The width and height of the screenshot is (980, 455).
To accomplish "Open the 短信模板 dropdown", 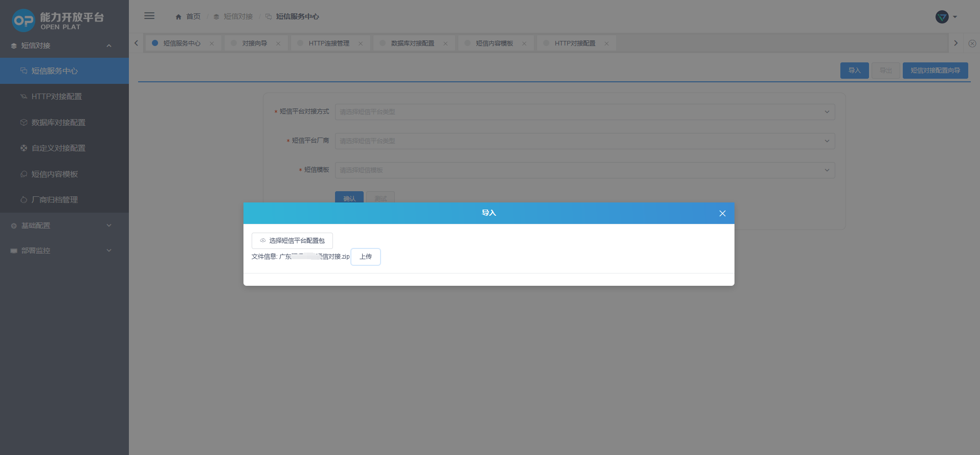I will click(x=585, y=170).
